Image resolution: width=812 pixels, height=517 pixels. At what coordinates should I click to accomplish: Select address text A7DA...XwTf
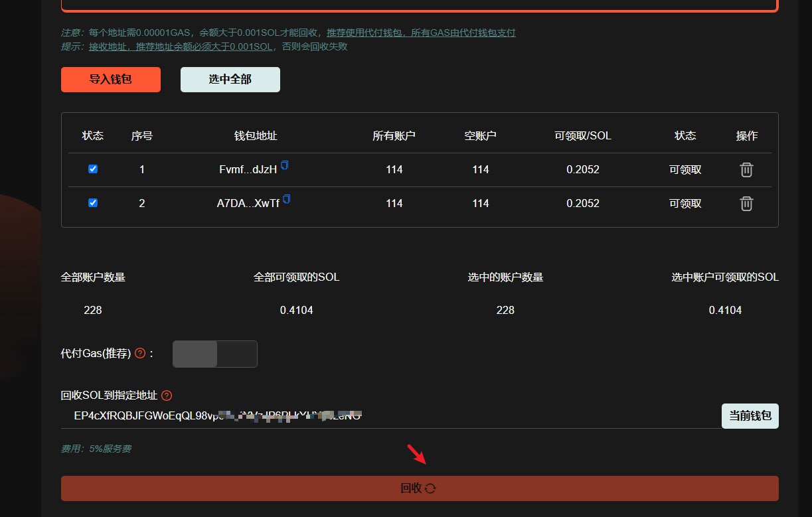(248, 204)
